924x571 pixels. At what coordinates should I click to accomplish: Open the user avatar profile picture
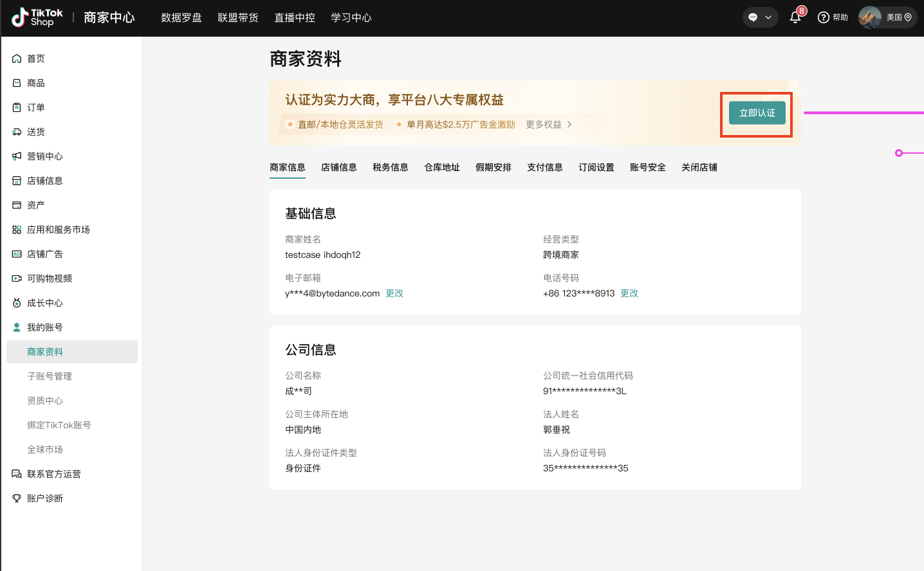tap(870, 17)
